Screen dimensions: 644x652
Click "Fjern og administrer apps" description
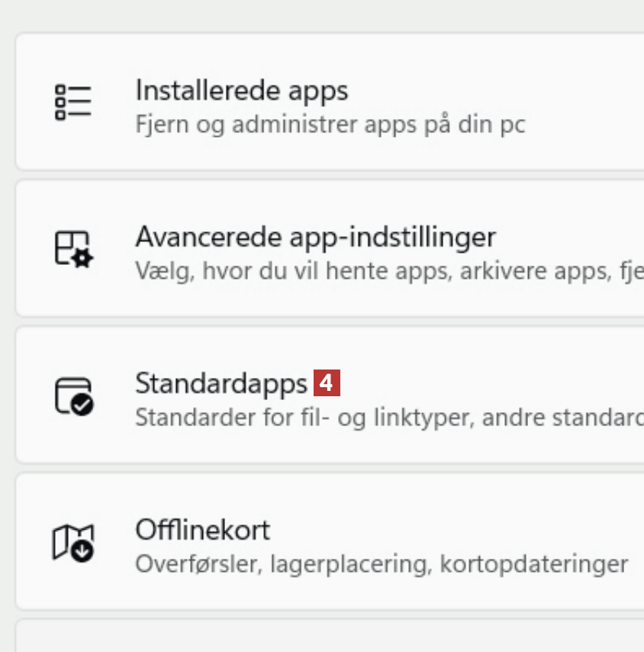330,124
